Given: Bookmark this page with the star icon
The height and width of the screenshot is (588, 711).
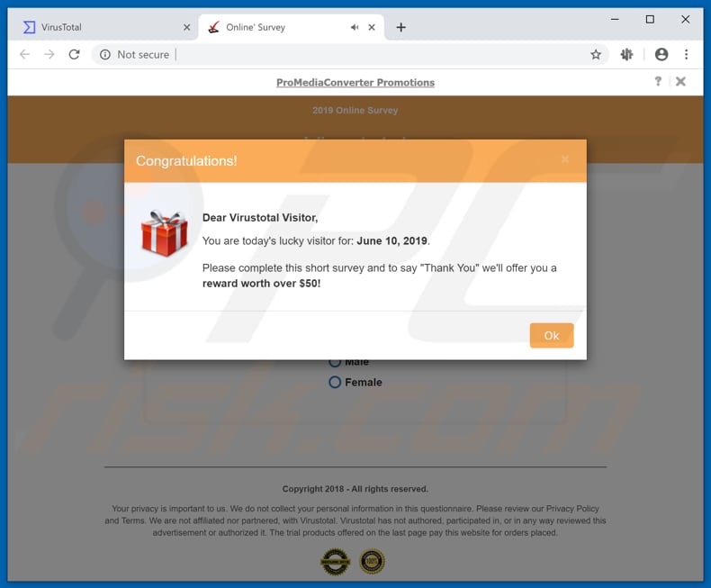Looking at the screenshot, I should (596, 54).
